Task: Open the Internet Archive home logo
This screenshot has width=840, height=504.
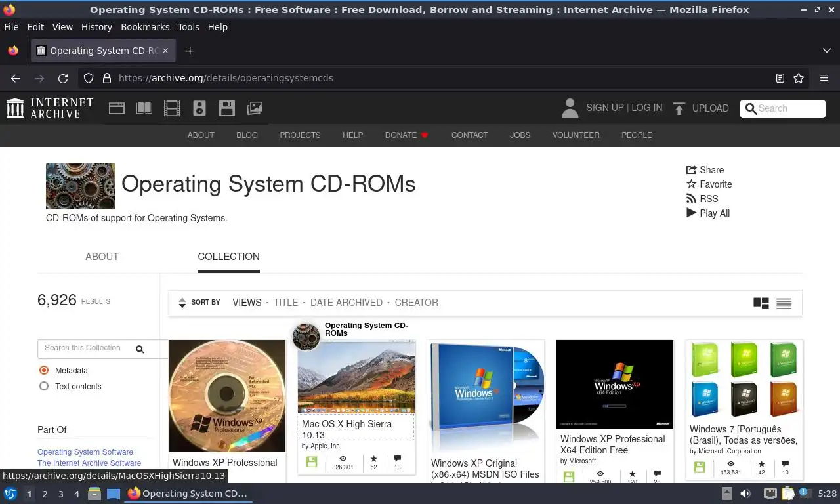Action: [50, 108]
